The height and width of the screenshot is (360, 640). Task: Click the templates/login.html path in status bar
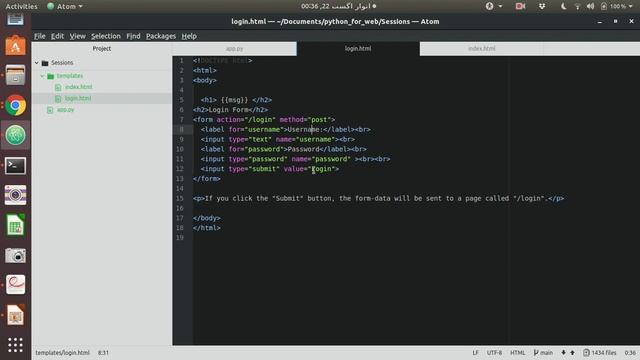point(62,353)
